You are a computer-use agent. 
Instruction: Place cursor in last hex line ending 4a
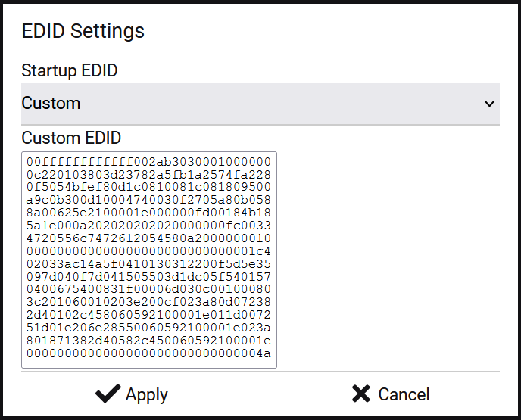(148, 353)
